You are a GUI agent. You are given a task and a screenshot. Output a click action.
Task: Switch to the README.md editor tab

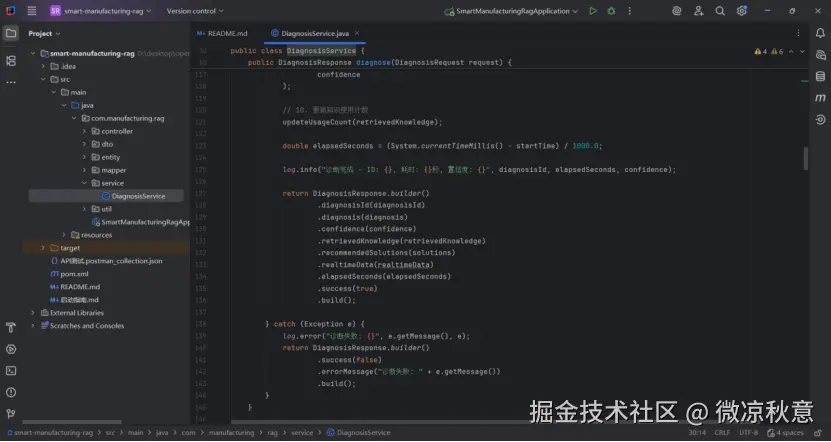(222, 33)
